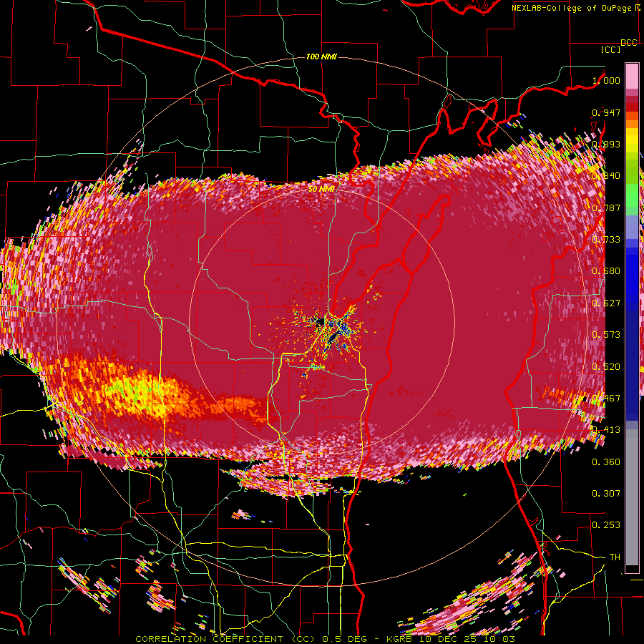Click the [CC] units label
Screen dimensions: 644x644
tap(611, 49)
